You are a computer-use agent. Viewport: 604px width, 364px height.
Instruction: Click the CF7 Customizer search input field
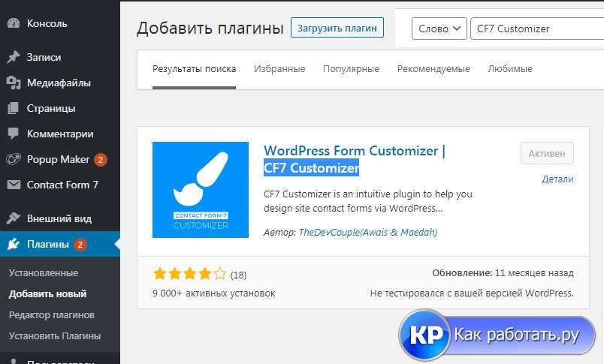point(537,29)
